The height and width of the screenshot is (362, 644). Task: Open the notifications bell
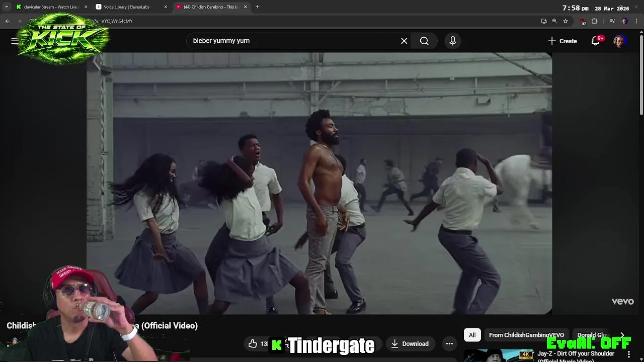click(596, 41)
